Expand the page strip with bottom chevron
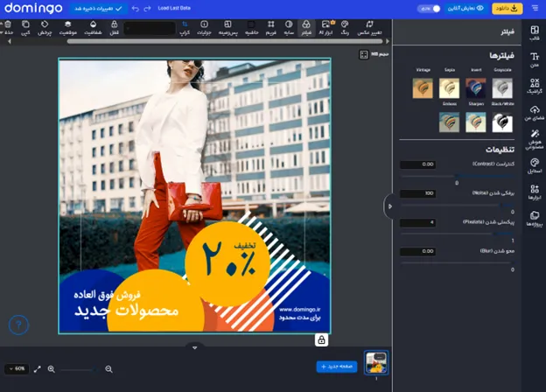546x392 pixels. (x=195, y=347)
